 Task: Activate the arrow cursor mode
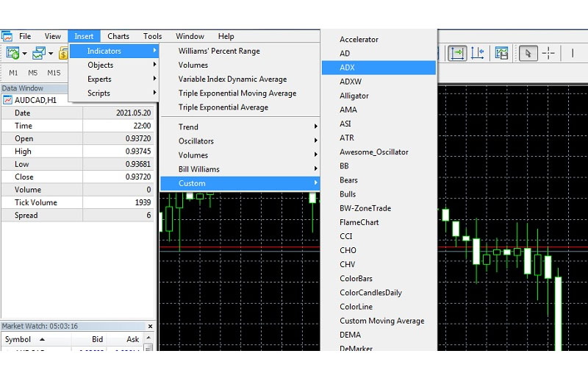click(528, 53)
